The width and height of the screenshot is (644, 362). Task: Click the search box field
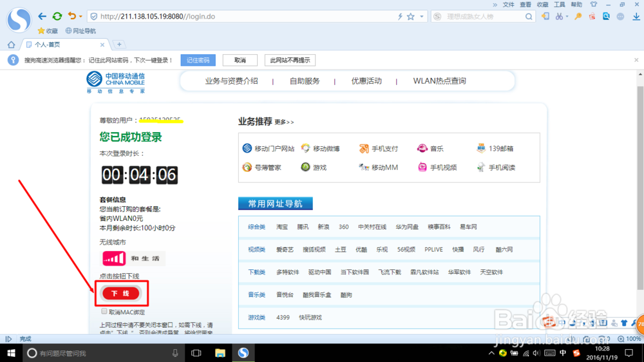pyautogui.click(x=482, y=17)
